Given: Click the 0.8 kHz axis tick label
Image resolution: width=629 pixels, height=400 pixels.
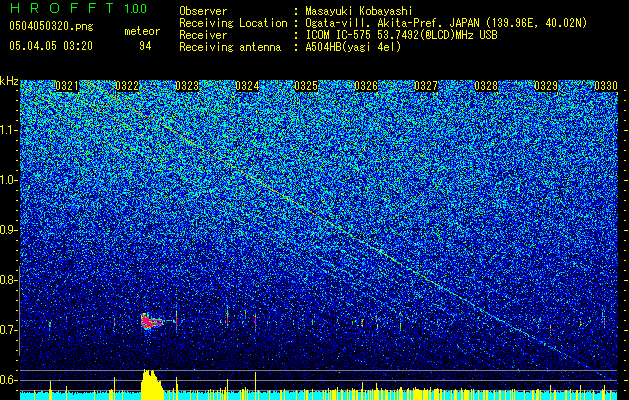Looking at the screenshot, I should 9,280.
